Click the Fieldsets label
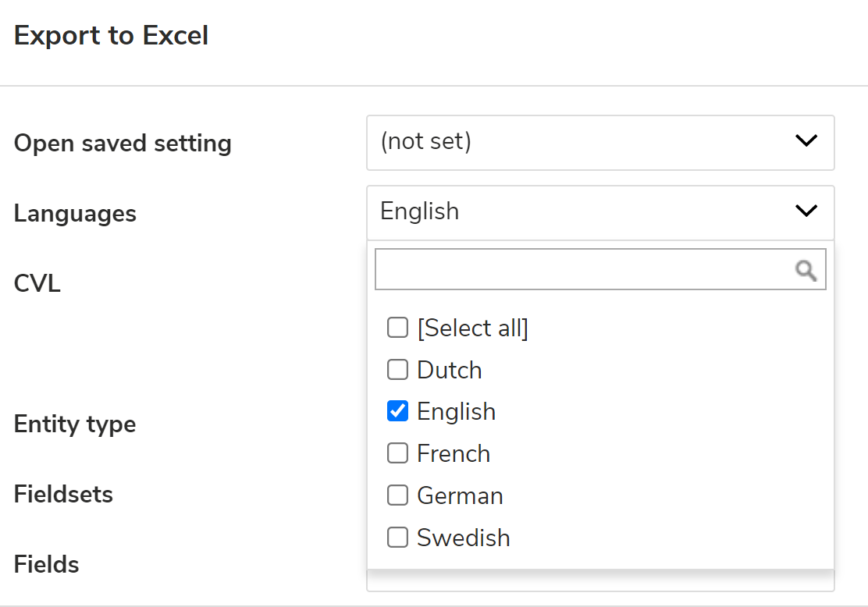The height and width of the screenshot is (607, 868). [63, 494]
